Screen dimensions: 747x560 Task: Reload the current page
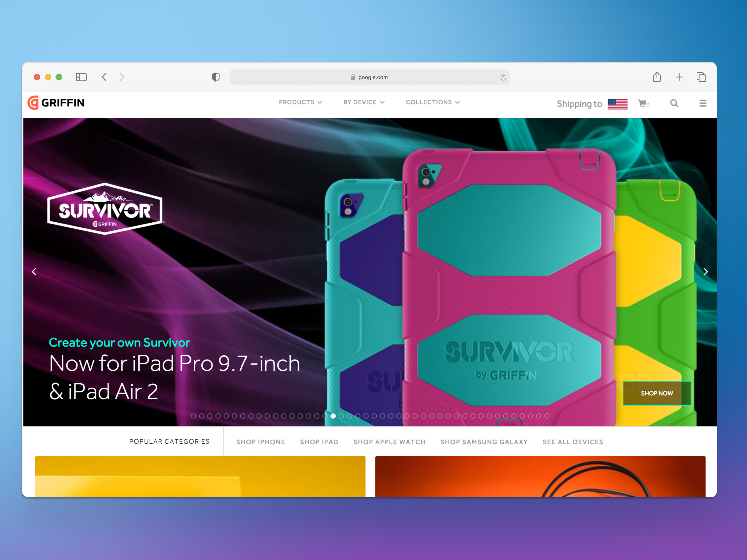point(503,77)
